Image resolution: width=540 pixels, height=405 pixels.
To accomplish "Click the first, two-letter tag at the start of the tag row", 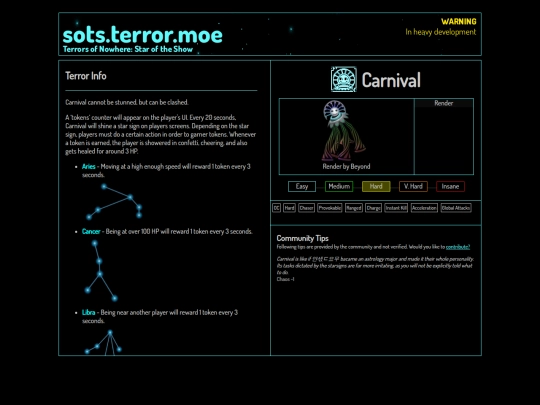I will [x=276, y=208].
